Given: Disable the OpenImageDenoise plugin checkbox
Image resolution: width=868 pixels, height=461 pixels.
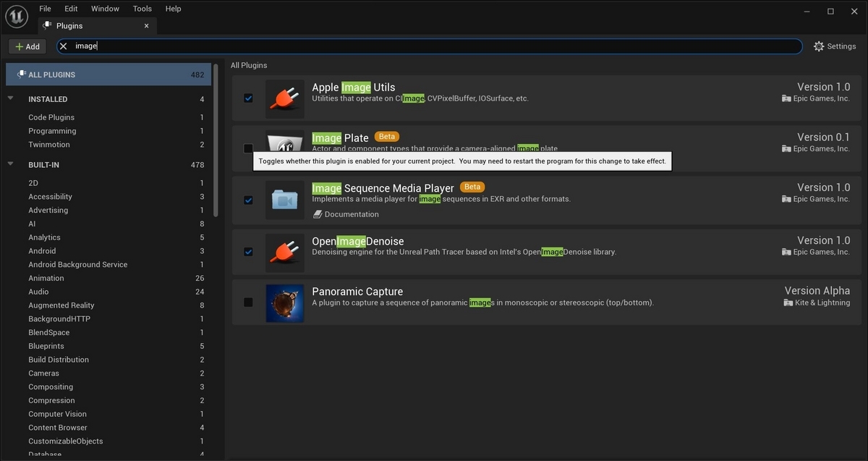Looking at the screenshot, I should 248,252.
